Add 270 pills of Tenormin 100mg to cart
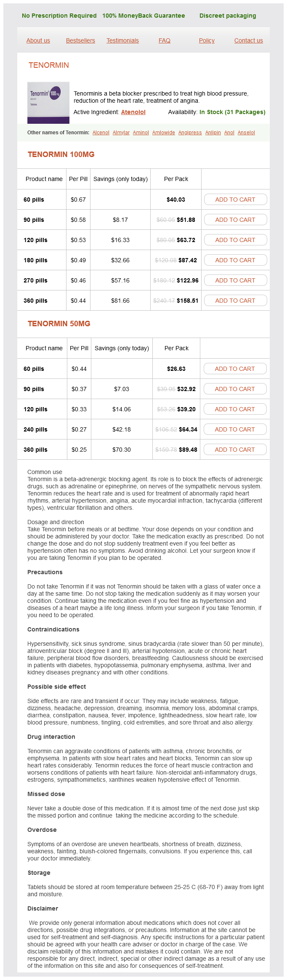Viewport: 287px width, 980px height. coord(235,280)
